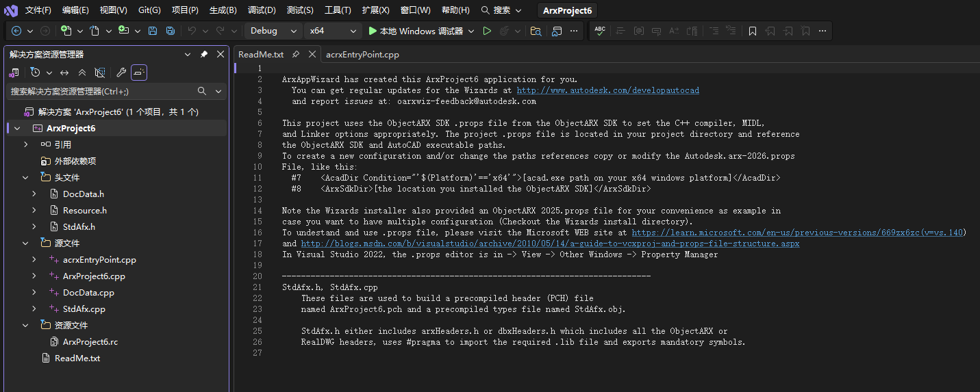Open the 编辑(E) menu
The width and height of the screenshot is (980, 392).
point(75,10)
